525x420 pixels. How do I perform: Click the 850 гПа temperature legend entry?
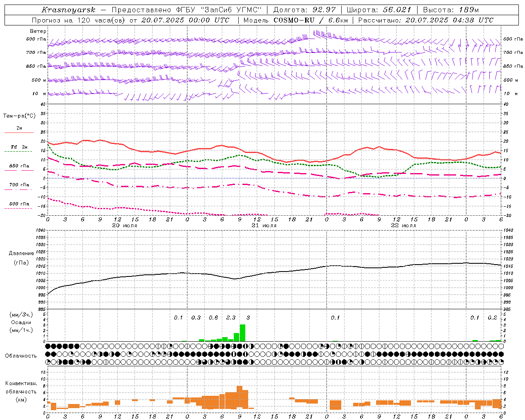click(19, 166)
